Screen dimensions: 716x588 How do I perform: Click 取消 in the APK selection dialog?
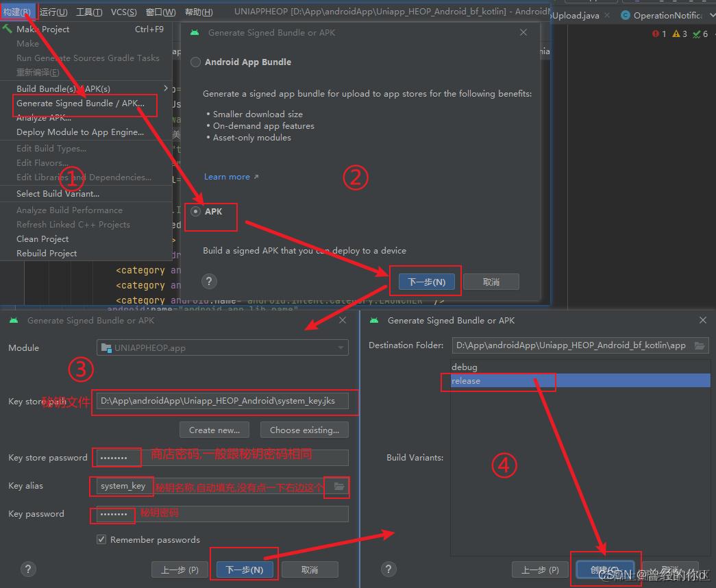(491, 282)
